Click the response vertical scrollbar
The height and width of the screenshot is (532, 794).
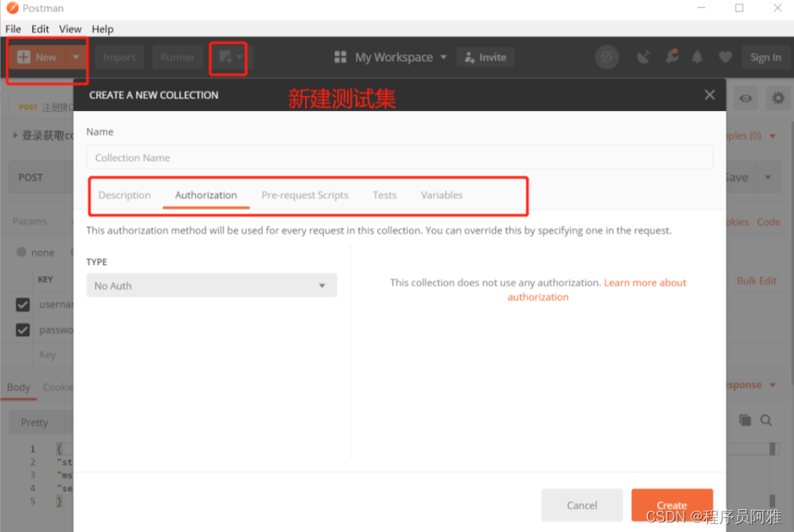[x=772, y=475]
